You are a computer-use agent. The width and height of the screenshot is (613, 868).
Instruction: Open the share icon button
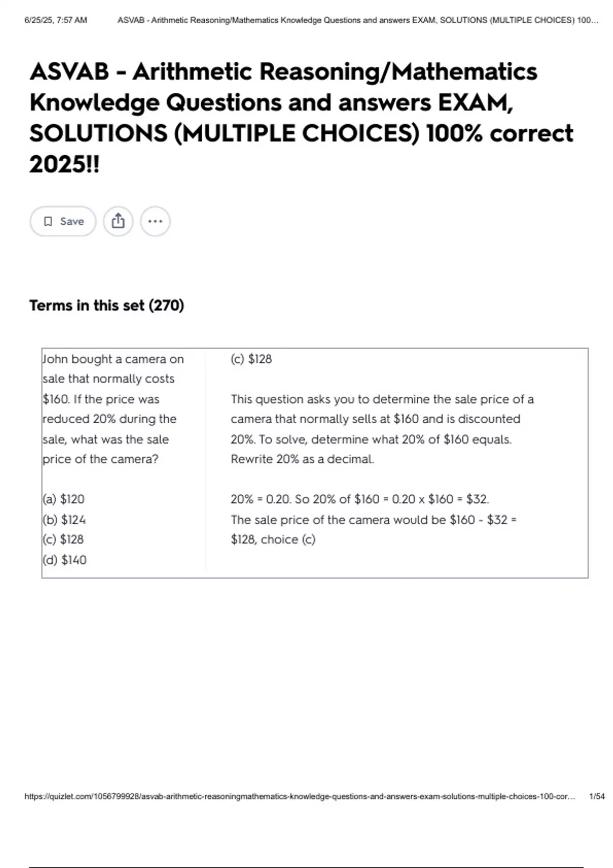coord(118,221)
